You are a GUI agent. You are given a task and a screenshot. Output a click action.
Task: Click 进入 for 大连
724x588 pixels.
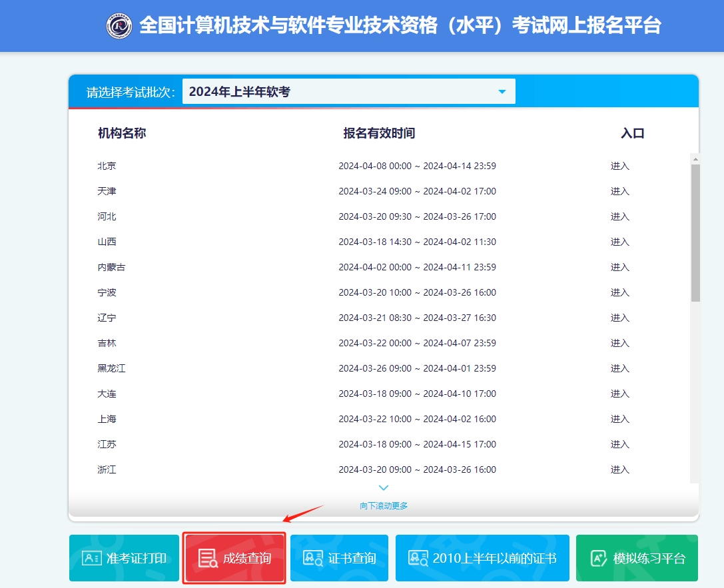[619, 394]
